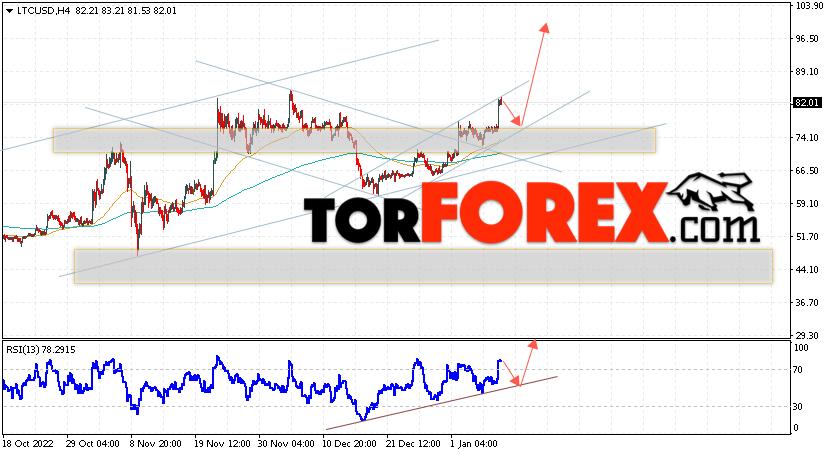Select the RSI(13) 78.2915 indicator label

(41, 350)
